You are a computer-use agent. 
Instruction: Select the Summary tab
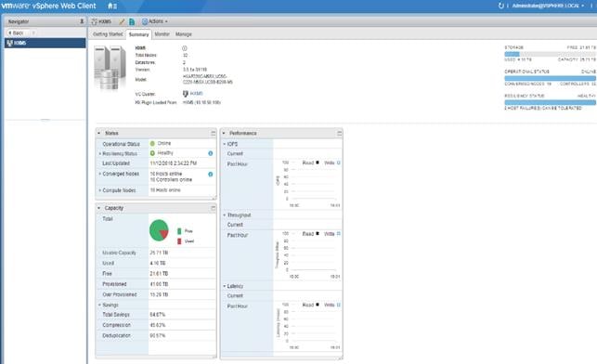(138, 34)
